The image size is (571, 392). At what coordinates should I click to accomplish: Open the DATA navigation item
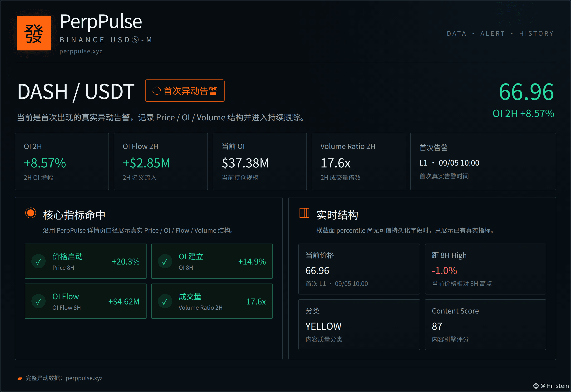(x=457, y=33)
